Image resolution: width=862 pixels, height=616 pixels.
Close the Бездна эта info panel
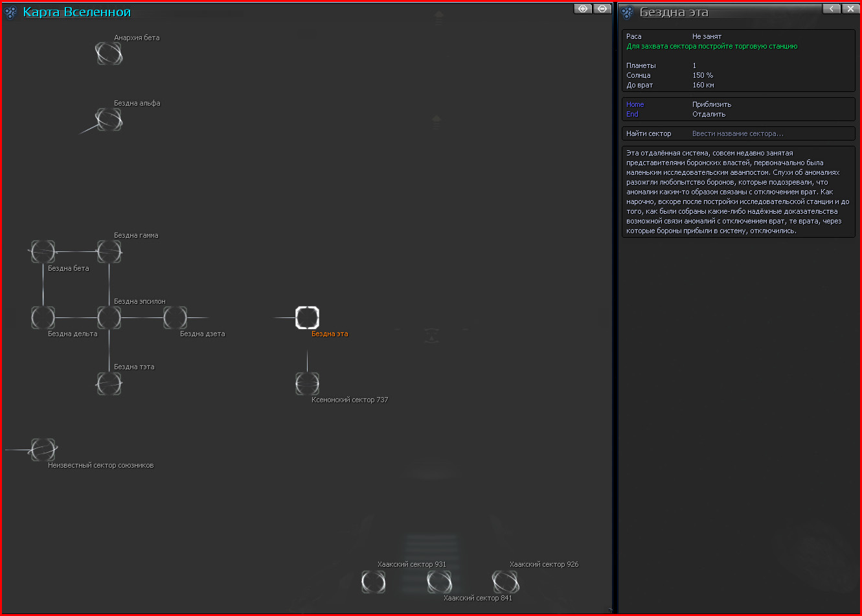[850, 8]
